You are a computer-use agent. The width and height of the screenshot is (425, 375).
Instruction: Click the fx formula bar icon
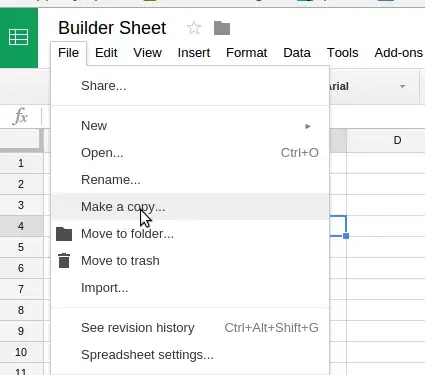click(x=20, y=116)
